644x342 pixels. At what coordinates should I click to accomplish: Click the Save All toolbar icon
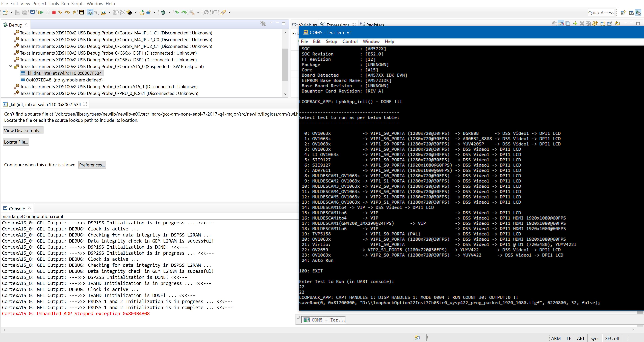point(24,12)
